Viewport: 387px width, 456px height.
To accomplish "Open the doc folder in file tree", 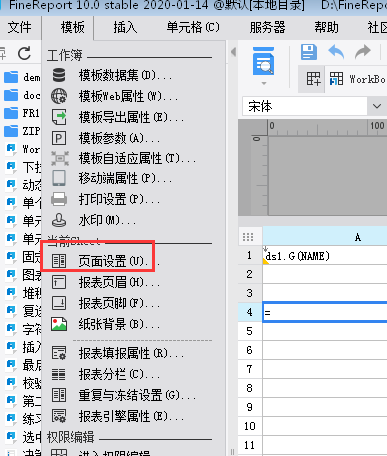I will [22, 95].
